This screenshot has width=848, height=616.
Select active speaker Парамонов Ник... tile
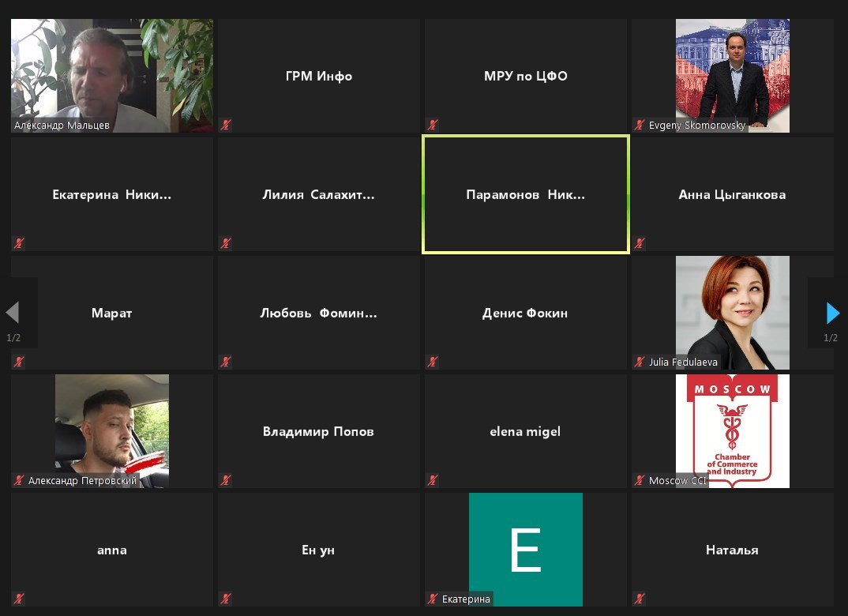[526, 194]
